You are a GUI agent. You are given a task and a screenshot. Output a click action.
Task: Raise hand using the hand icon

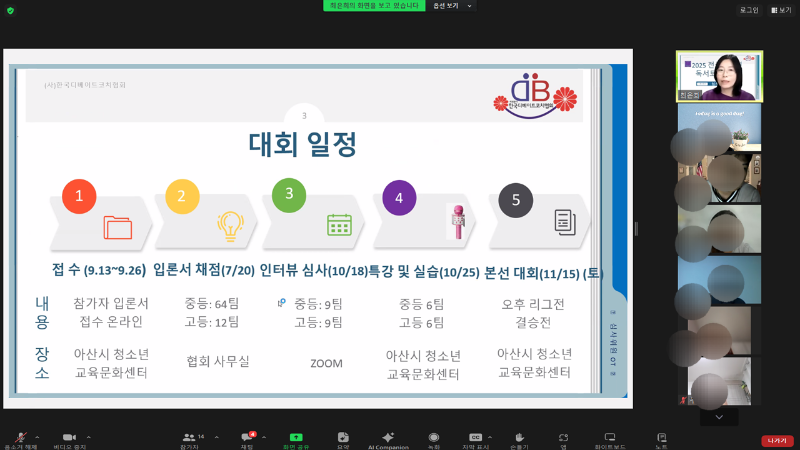(x=520, y=438)
